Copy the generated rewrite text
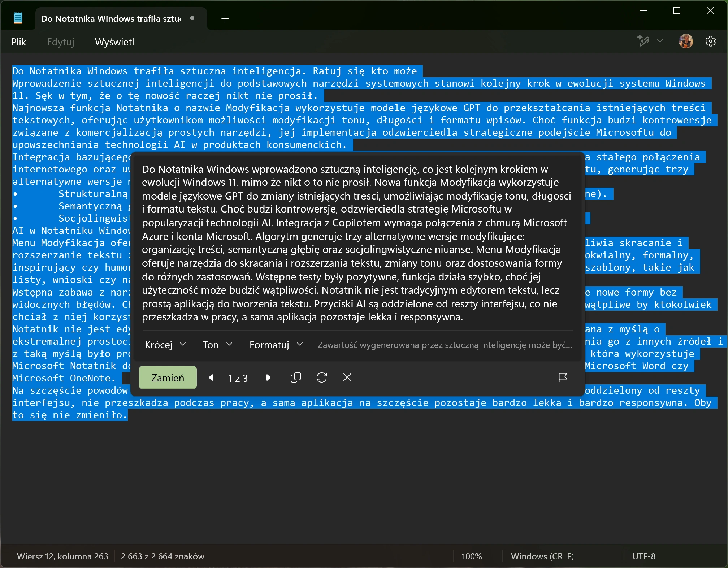This screenshot has height=568, width=728. click(x=295, y=377)
